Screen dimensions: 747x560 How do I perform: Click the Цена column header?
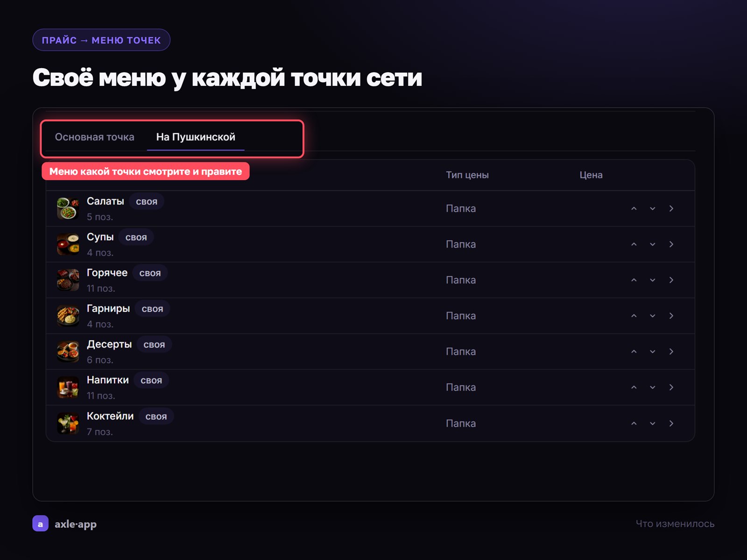[x=591, y=175]
